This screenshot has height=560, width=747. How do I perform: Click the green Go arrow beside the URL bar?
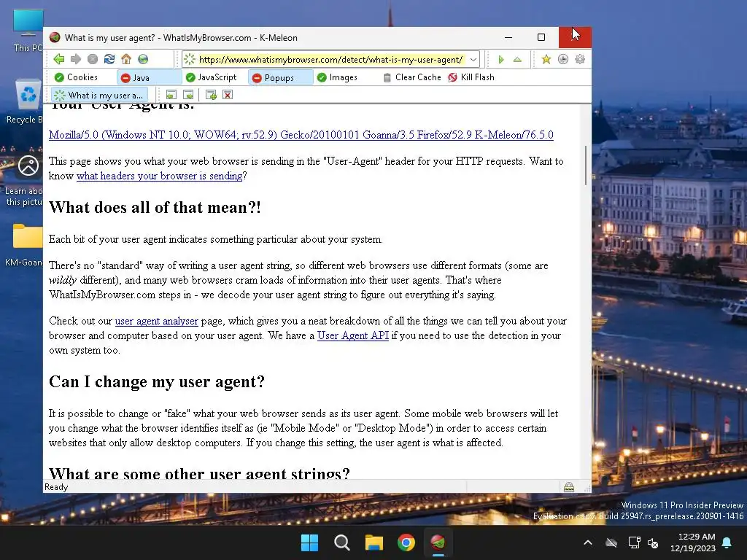tap(500, 60)
